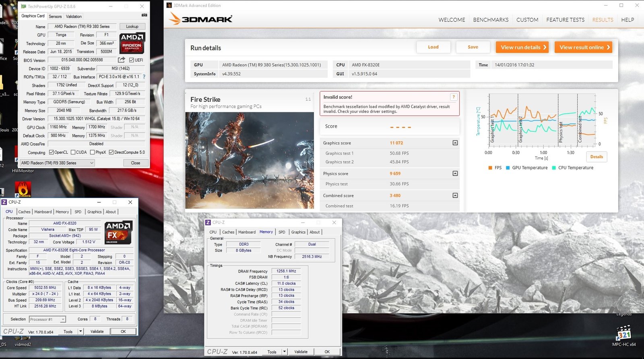
Task: Click the GPU-Z title bar icon
Action: tap(23, 6)
